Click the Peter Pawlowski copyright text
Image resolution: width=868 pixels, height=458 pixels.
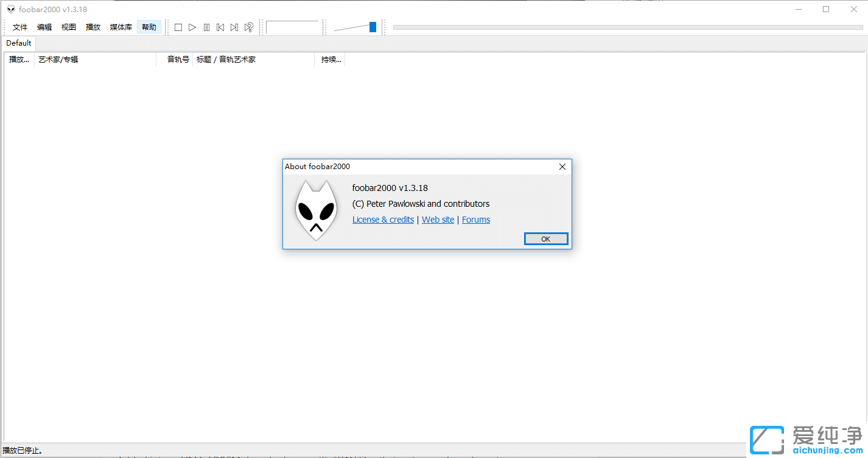pos(421,204)
